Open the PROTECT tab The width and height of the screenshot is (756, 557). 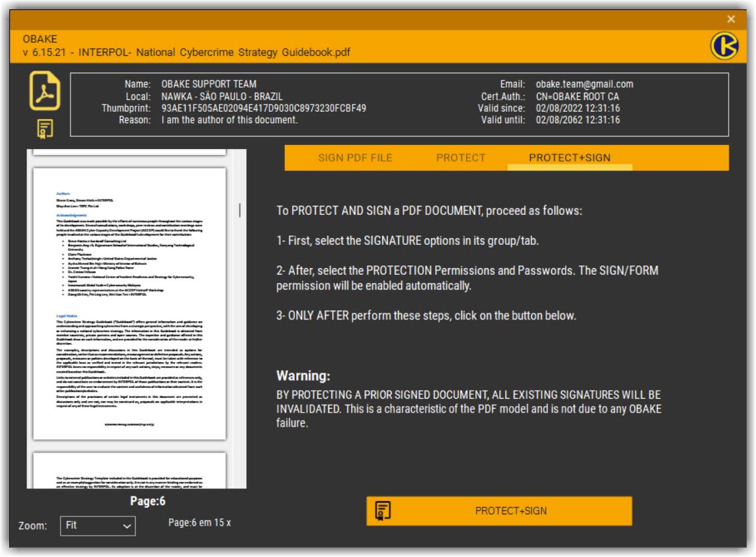(461, 158)
